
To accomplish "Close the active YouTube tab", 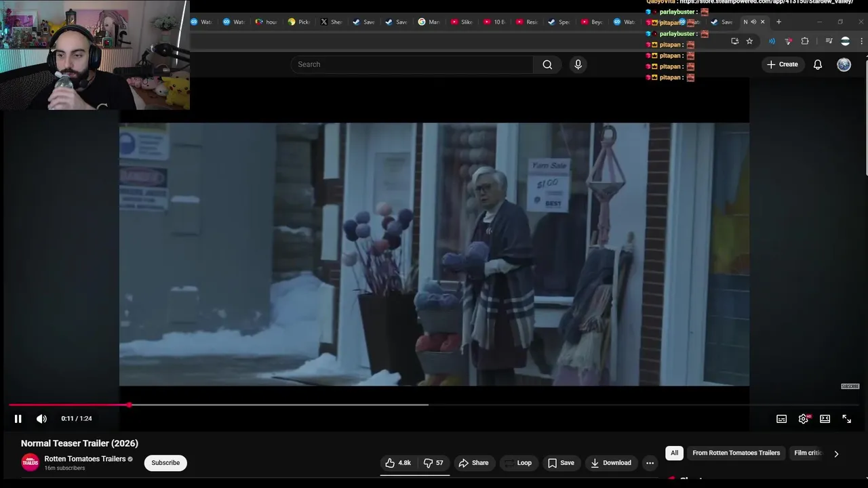I will click(762, 22).
